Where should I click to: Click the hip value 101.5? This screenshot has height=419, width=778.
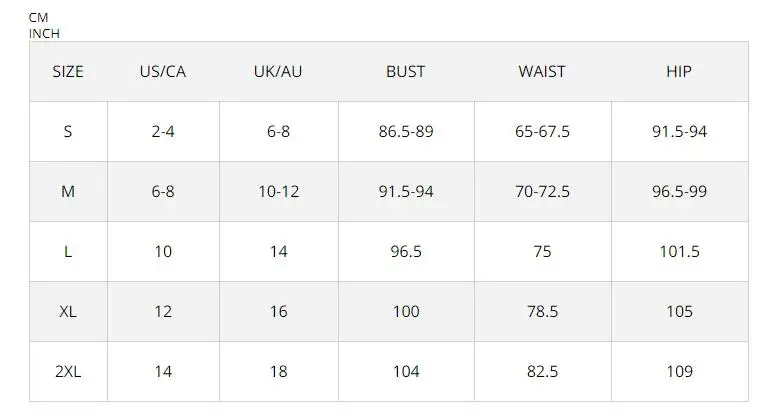click(x=679, y=252)
